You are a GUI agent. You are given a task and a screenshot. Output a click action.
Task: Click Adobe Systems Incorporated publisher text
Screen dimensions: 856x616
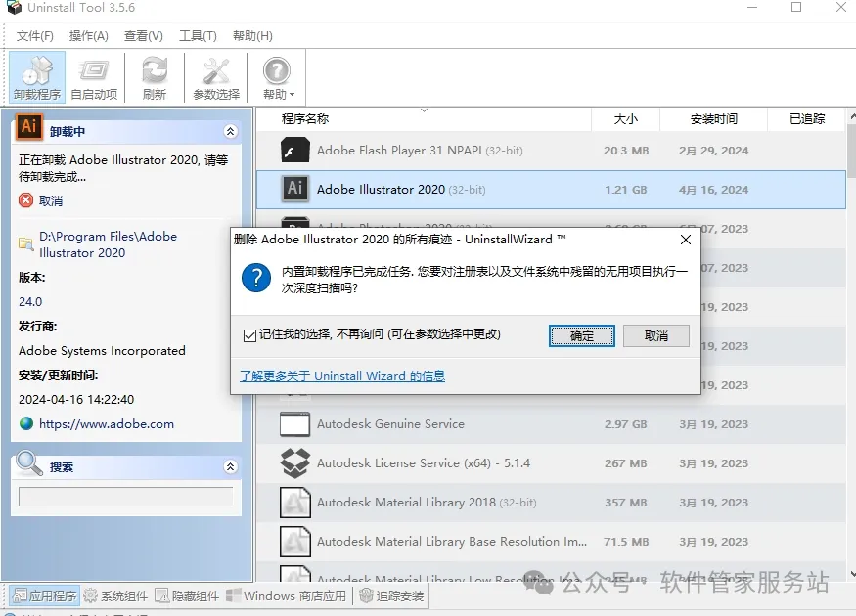coord(102,351)
